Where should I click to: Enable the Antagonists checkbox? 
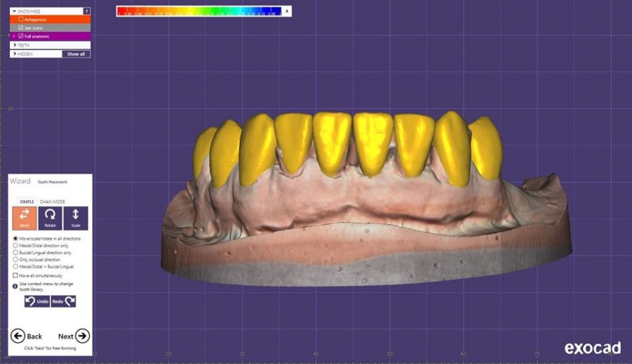[21, 19]
